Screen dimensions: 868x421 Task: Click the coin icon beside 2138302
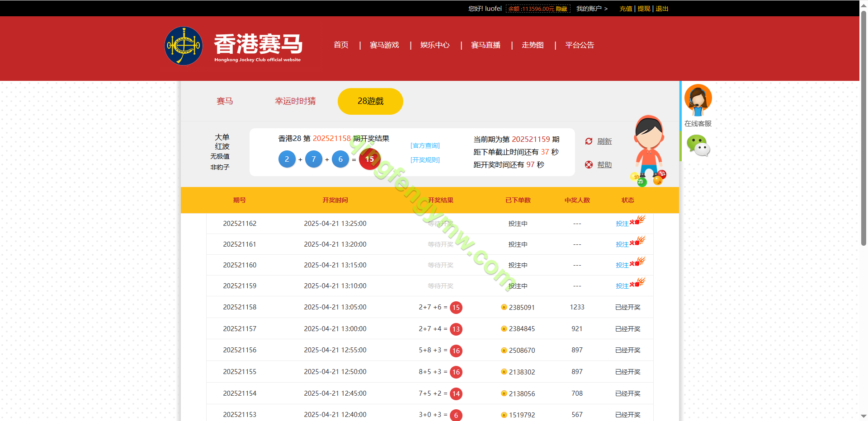pos(504,372)
